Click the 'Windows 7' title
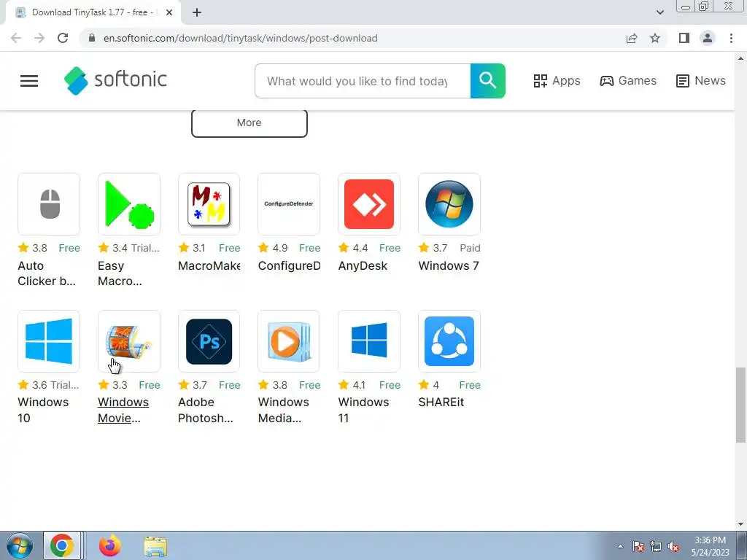The image size is (747, 560). coord(449,265)
